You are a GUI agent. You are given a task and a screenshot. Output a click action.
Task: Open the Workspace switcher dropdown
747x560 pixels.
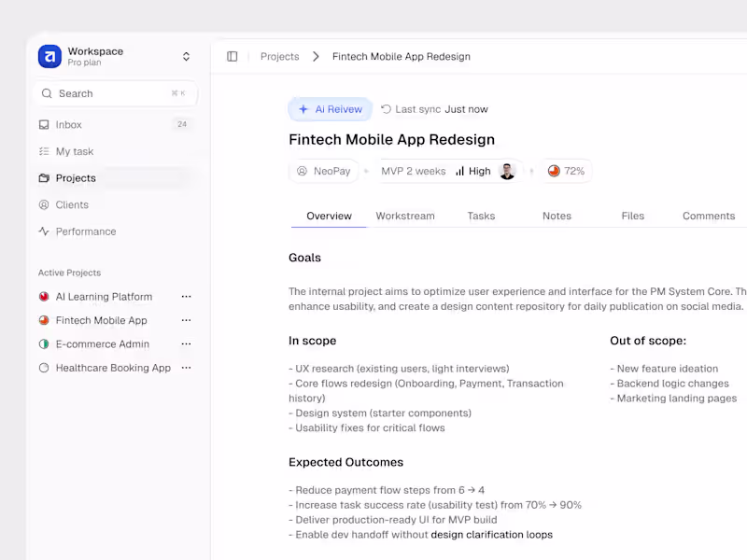coord(186,57)
